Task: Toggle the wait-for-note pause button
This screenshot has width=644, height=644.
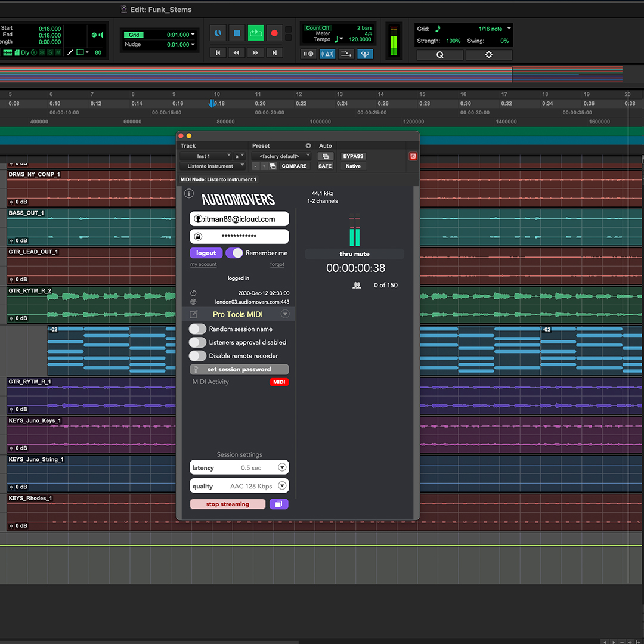Action: [x=308, y=54]
